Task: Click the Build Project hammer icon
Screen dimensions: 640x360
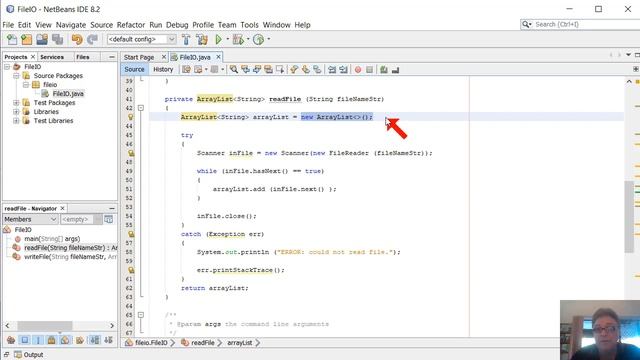Action: [186, 39]
